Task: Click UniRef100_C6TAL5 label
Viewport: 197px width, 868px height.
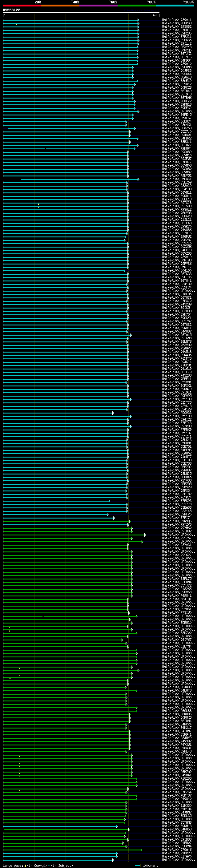Action: pos(177,335)
